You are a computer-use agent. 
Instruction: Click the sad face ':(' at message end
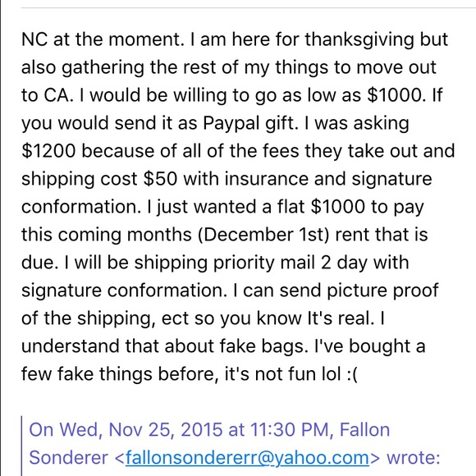[x=353, y=374]
